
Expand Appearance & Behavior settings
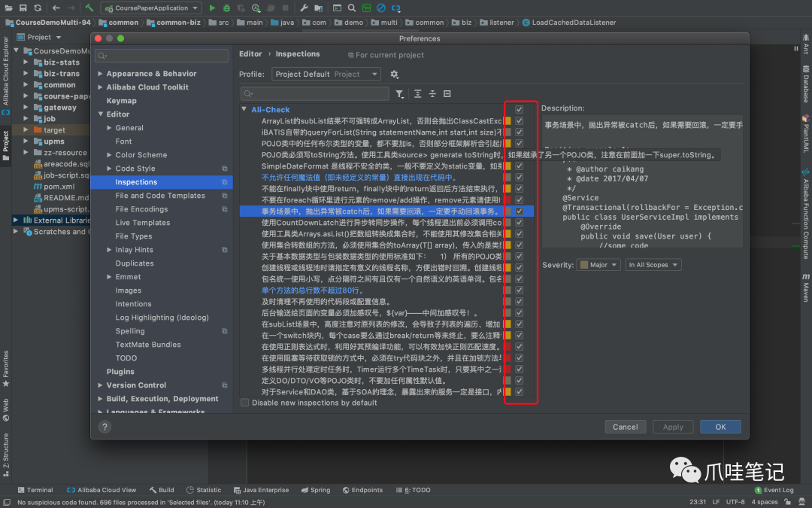[x=100, y=74]
